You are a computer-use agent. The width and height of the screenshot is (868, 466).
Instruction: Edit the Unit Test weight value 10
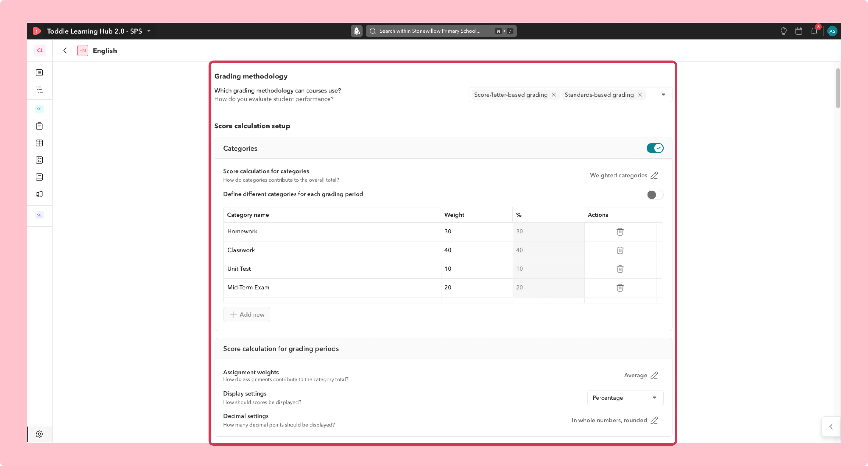(477, 269)
